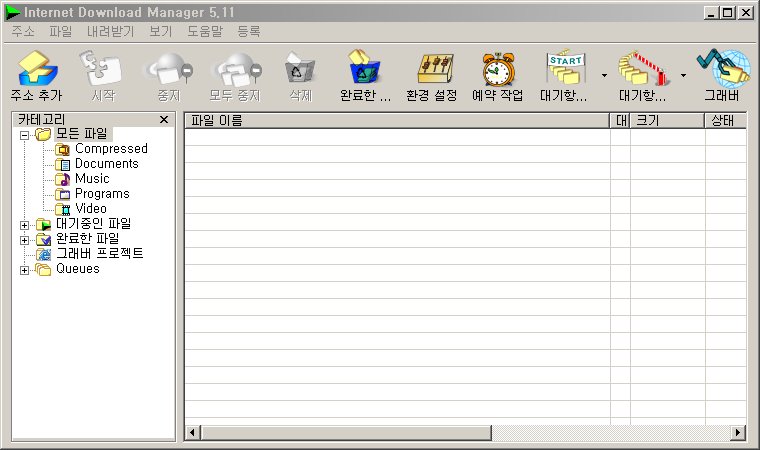
Task: Select the Music label in tree
Action: 92,179
